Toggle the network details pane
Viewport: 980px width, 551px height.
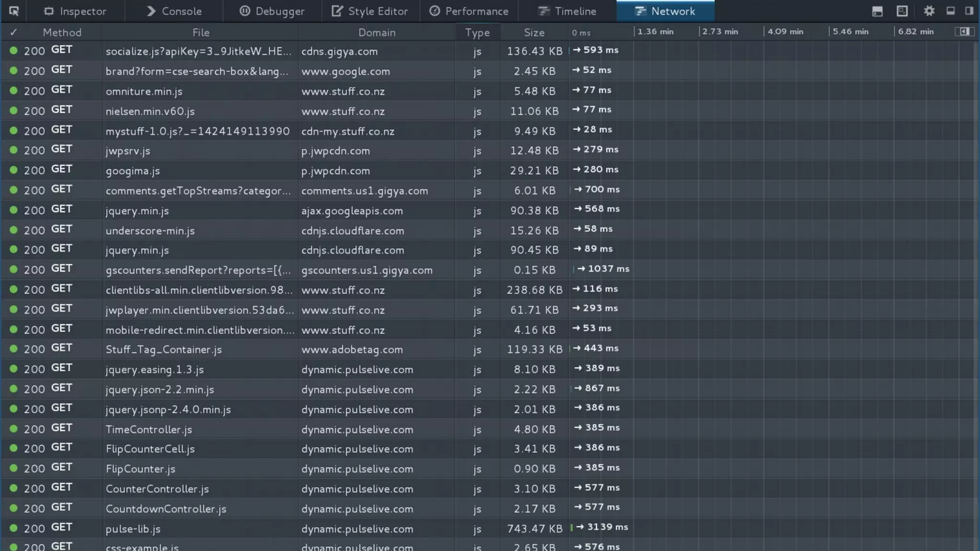pyautogui.click(x=964, y=32)
